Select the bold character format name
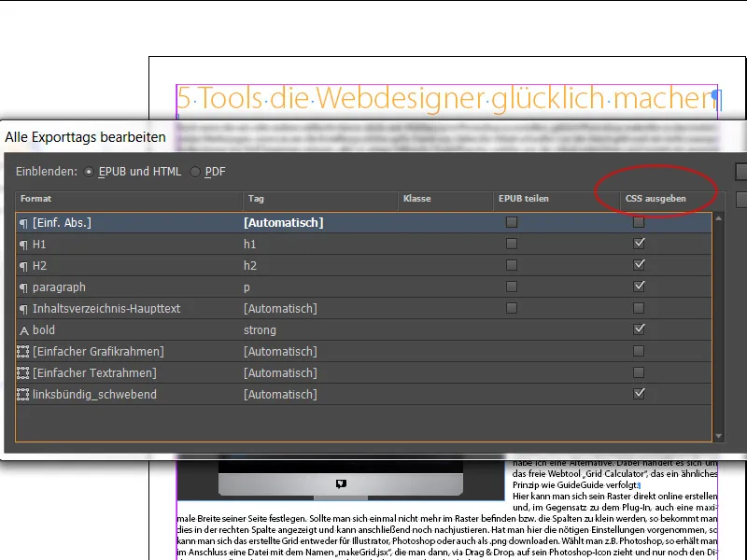Viewport: 747px width, 560px height. click(44, 330)
